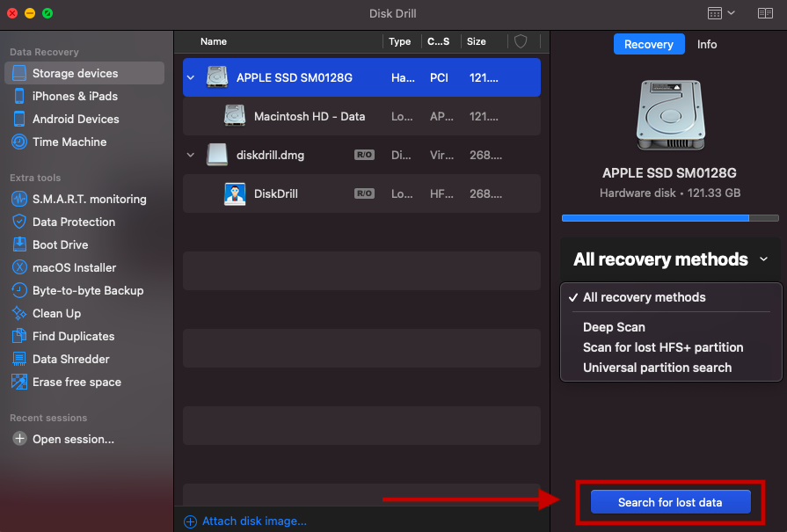This screenshot has height=532, width=787.
Task: Click the diskdrill.dmg disk image icon
Action: tap(217, 155)
